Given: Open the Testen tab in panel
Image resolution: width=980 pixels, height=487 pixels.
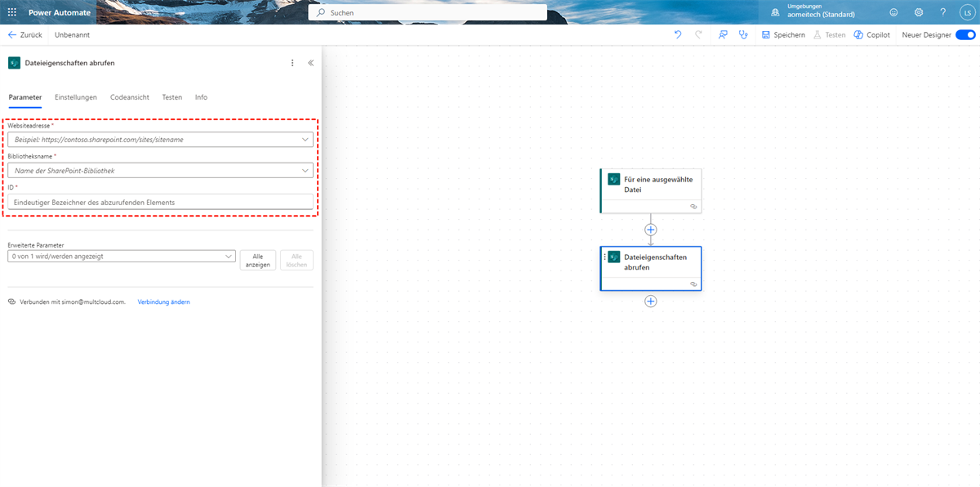Looking at the screenshot, I should (172, 97).
